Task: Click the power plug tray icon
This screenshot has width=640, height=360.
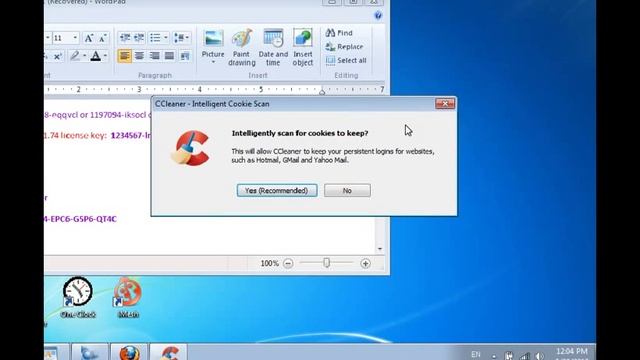Action: click(x=509, y=356)
